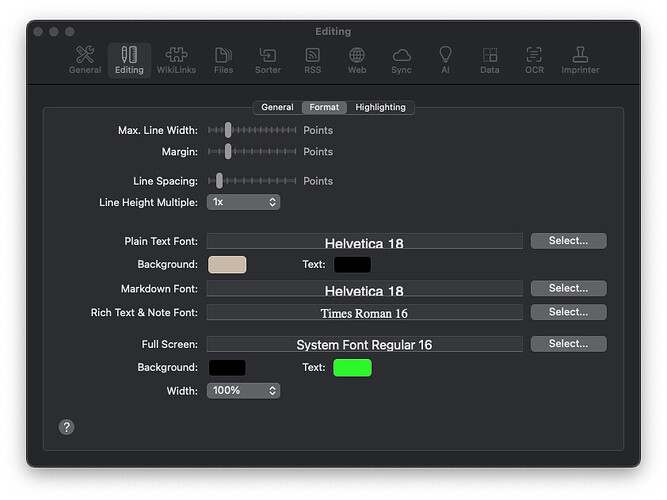The image size is (667, 500).
Task: Open the full screen black Background swatch
Action: (227, 368)
